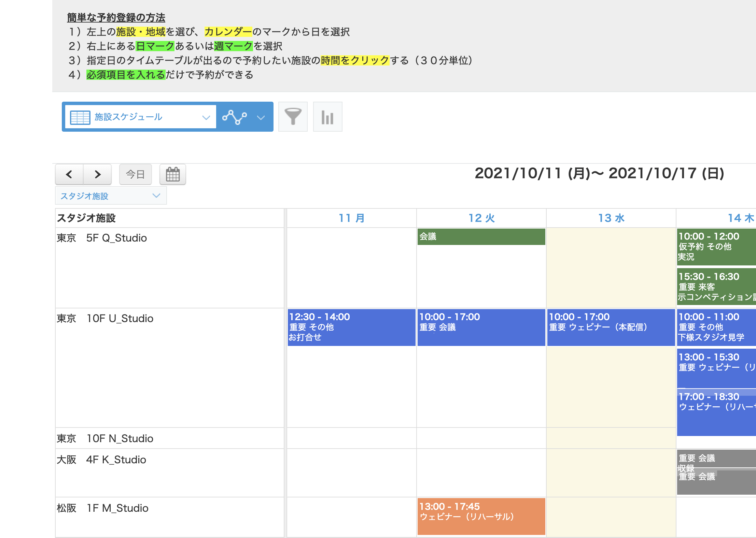The image size is (756, 538).
Task: Open the orange 13:00 - 17:45 ウェビナー event
Action: pyautogui.click(x=481, y=517)
